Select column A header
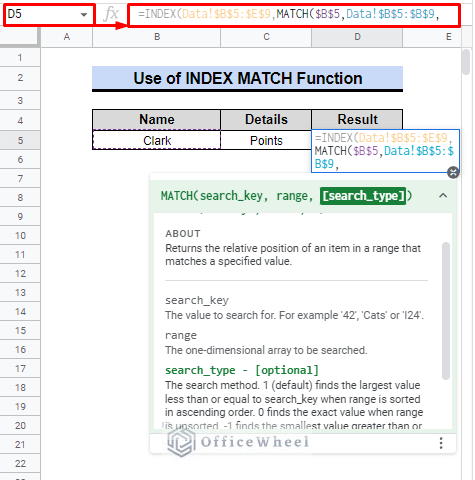The image size is (475, 480). [66, 37]
